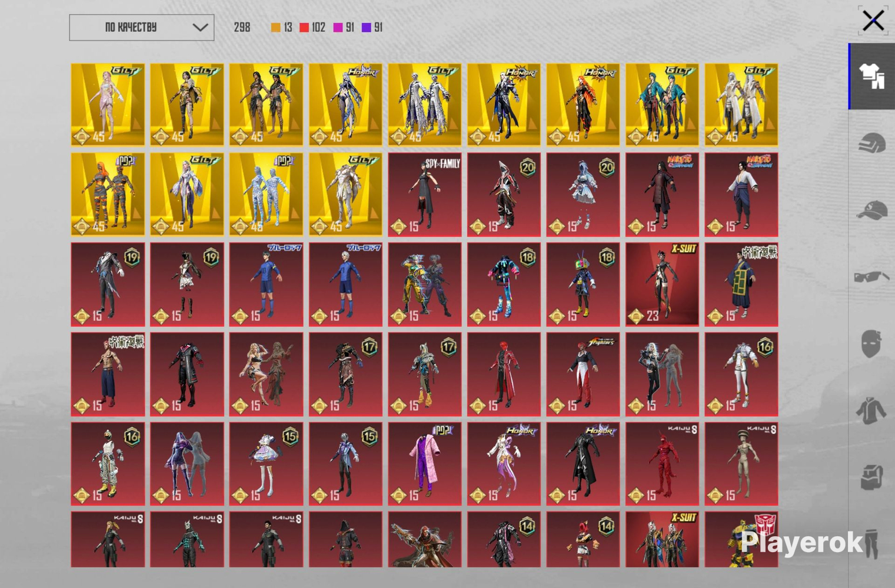The height and width of the screenshot is (588, 895).
Task: Close the inventory with the X button
Action: pyautogui.click(x=873, y=21)
